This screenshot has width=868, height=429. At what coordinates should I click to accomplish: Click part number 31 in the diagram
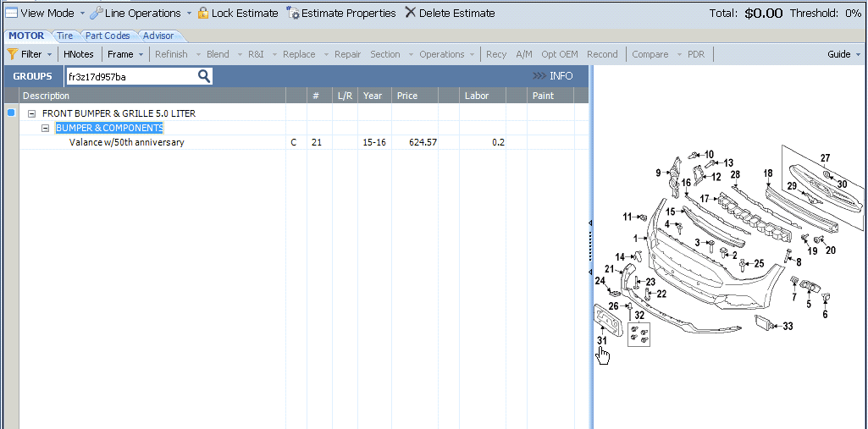click(x=602, y=340)
